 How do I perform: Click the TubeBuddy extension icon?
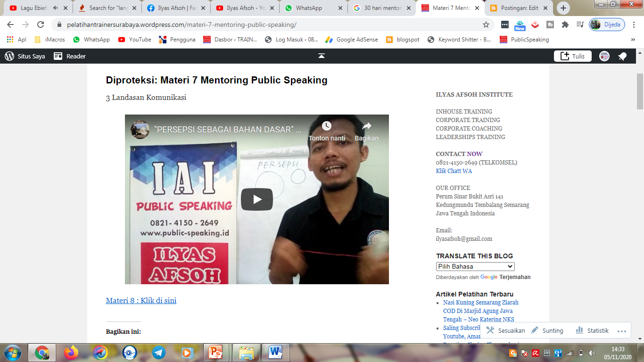coord(550,25)
